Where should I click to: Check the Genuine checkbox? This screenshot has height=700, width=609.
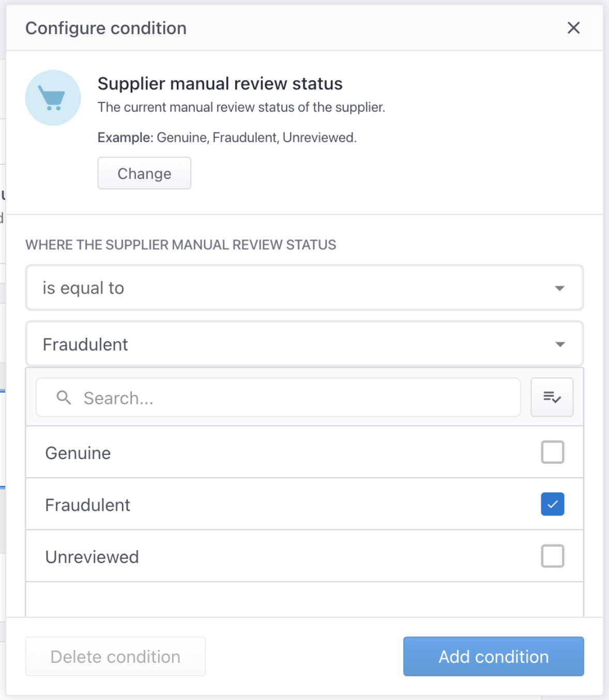[x=552, y=452]
